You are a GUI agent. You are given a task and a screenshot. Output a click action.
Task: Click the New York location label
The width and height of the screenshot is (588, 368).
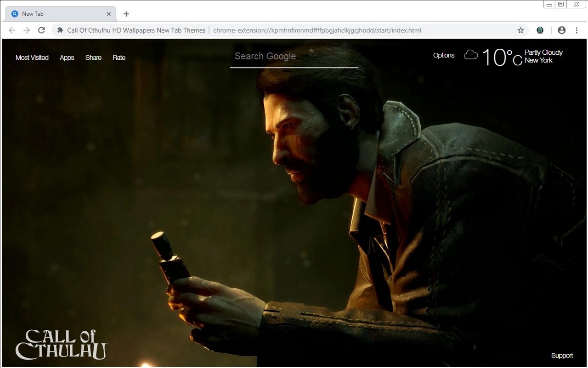tap(538, 60)
